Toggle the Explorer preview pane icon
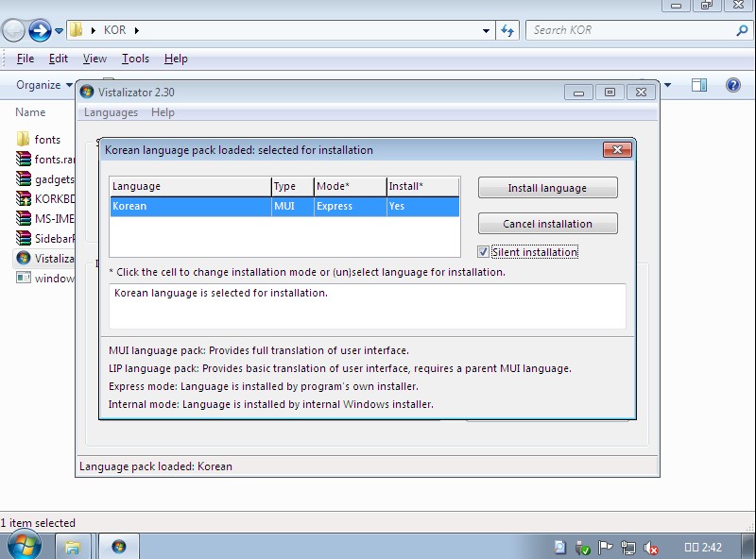Screen dimensions: 756x559 pyautogui.click(x=699, y=85)
